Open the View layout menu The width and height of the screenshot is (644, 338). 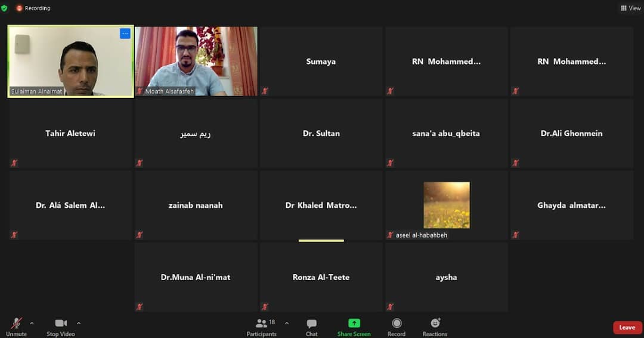[x=630, y=8]
